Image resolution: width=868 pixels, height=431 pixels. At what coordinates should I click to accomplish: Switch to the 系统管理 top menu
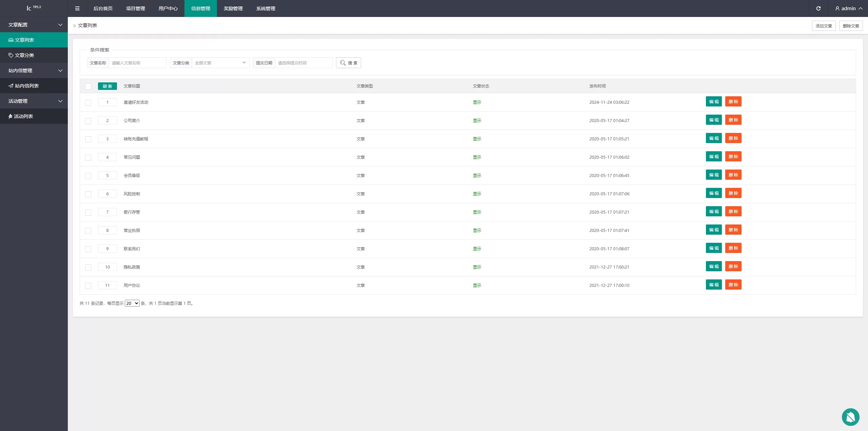[x=265, y=8]
